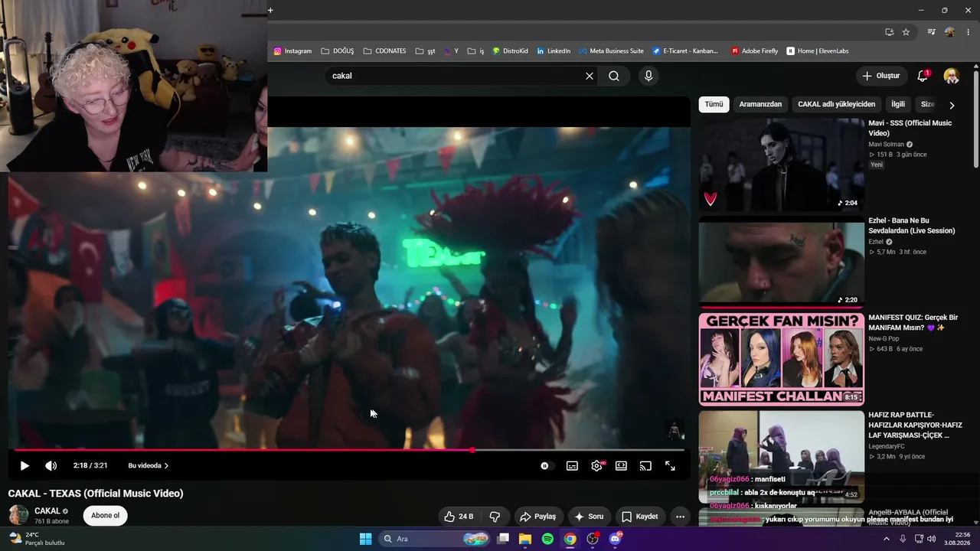Image resolution: width=980 pixels, height=551 pixels.
Task: Open Discord from the taskbar
Action: click(x=615, y=539)
